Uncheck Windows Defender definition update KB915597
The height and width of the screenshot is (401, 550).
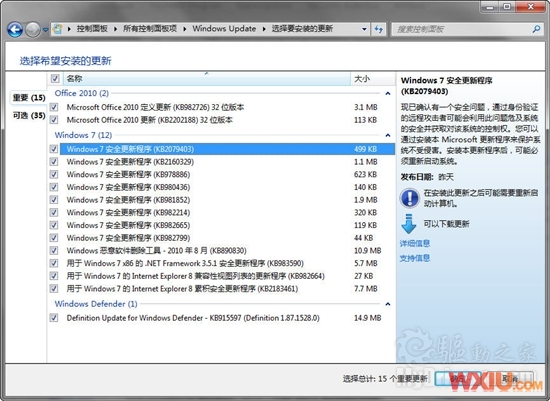[x=54, y=318]
